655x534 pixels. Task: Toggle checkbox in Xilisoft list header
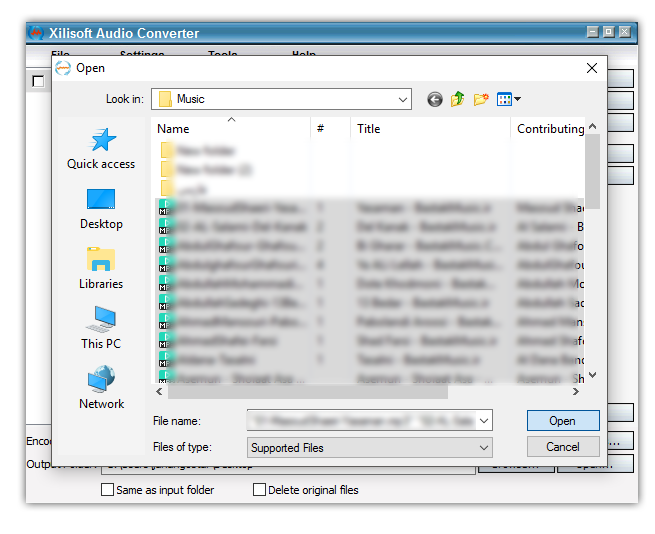tap(38, 81)
